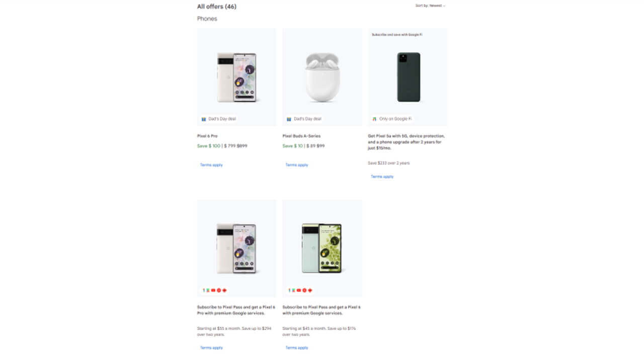The width and height of the screenshot is (644, 362).
Task: Click Terms apply under the Google Fi Pixel 5a offer
Action: tap(381, 176)
